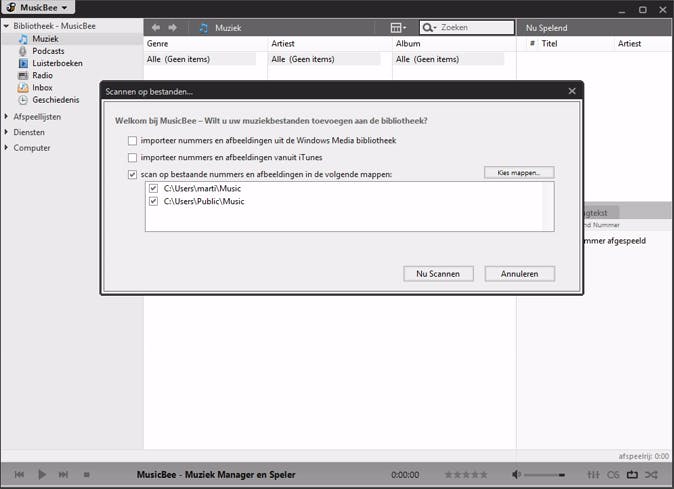Image resolution: width=674 pixels, height=489 pixels.
Task: Select Alle (Geen items) under Artiest
Action: point(325,59)
